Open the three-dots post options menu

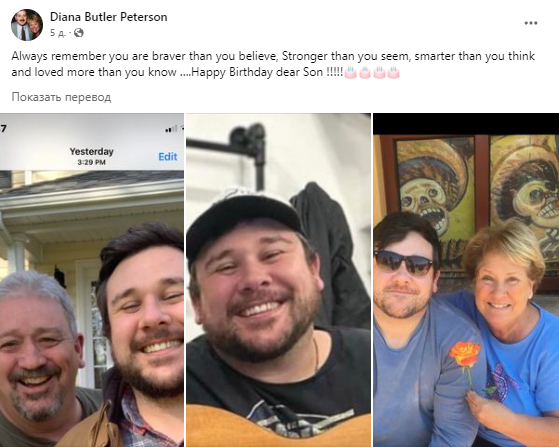click(x=530, y=23)
